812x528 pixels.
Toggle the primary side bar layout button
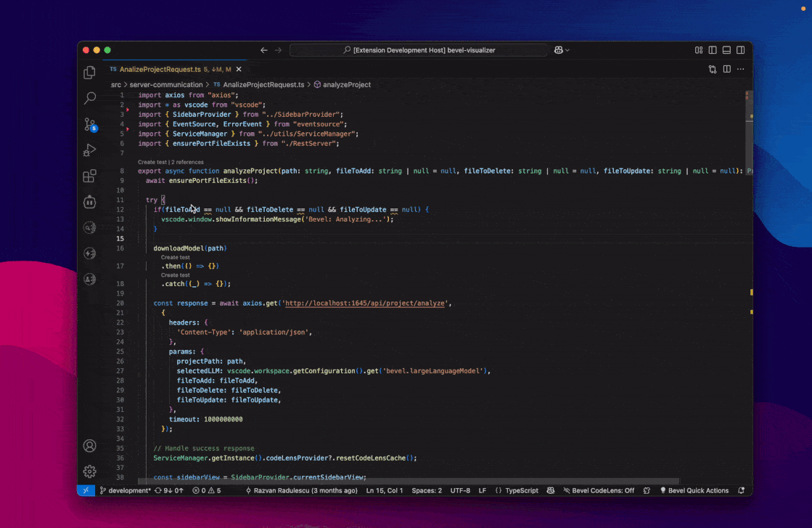(x=713, y=50)
